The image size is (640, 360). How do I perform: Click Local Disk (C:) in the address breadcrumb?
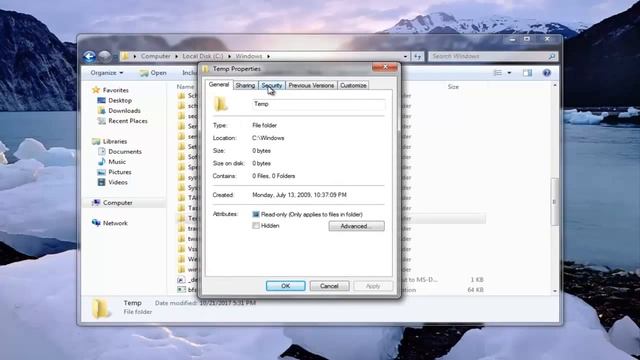pos(202,56)
